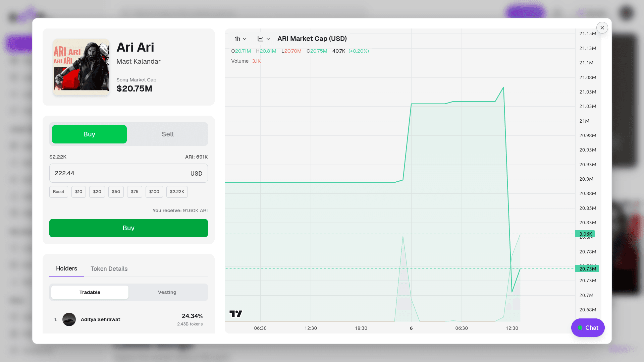Viewport: 644px width, 362px height.
Task: Open the 1h chart interval dropdown
Action: [x=240, y=39]
